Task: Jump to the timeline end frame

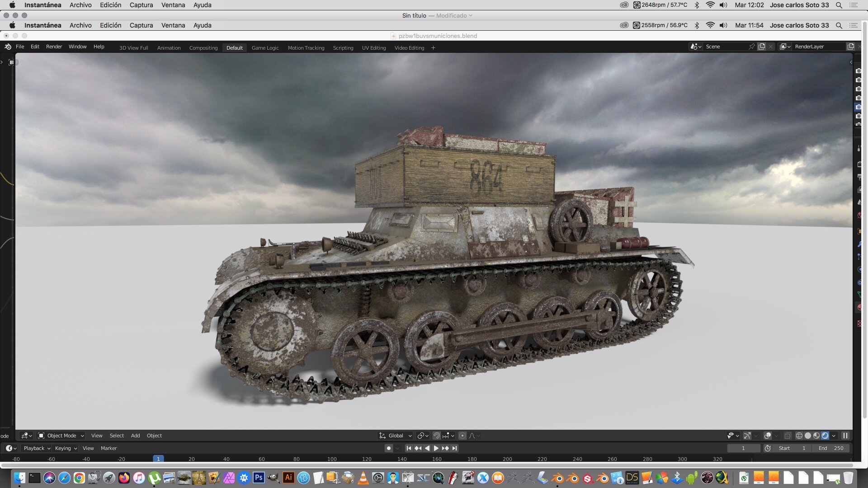Action: tap(454, 448)
